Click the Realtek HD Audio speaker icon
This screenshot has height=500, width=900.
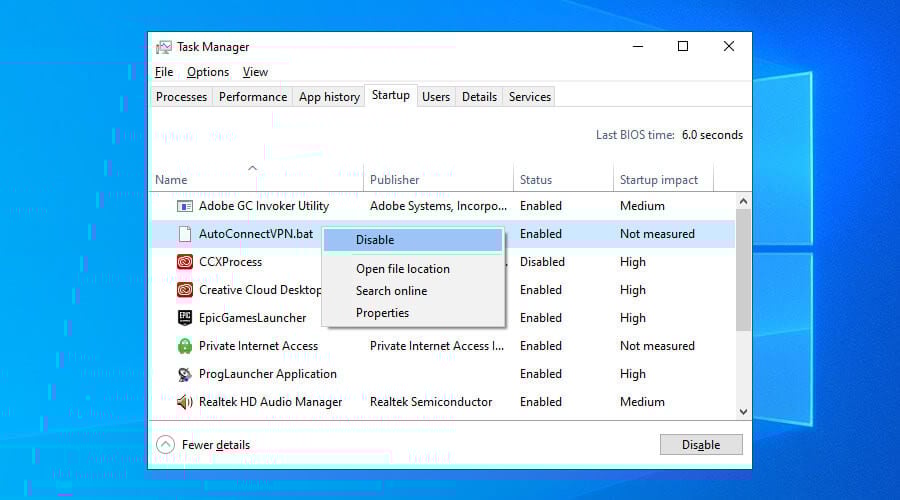(x=184, y=402)
